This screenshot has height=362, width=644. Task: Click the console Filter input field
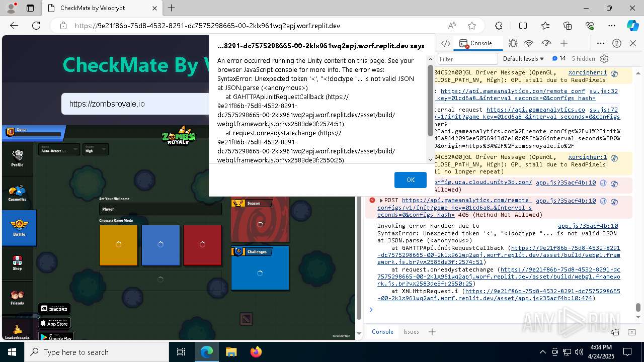tap(468, 59)
